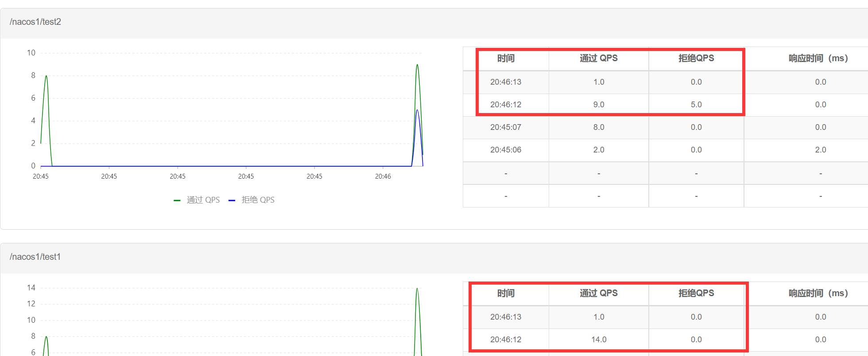Click the 8.0 pass QPS value
This screenshot has height=356, width=868.
[x=599, y=127]
